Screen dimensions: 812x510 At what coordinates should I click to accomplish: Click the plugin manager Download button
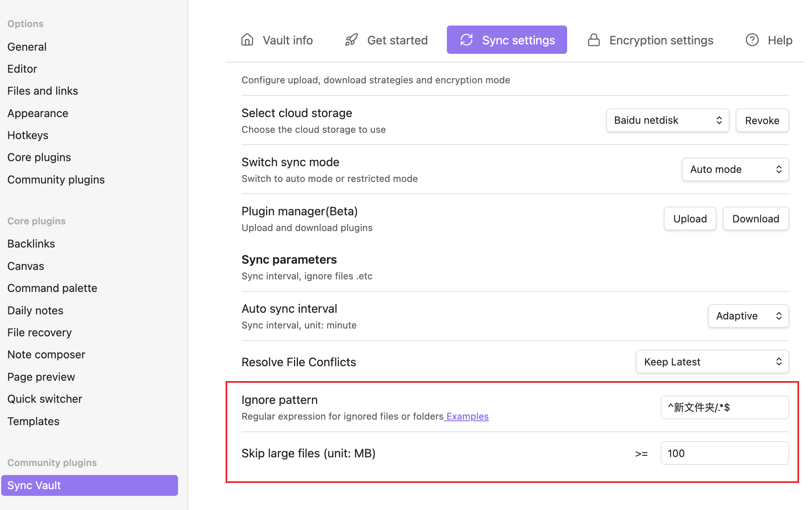click(755, 219)
